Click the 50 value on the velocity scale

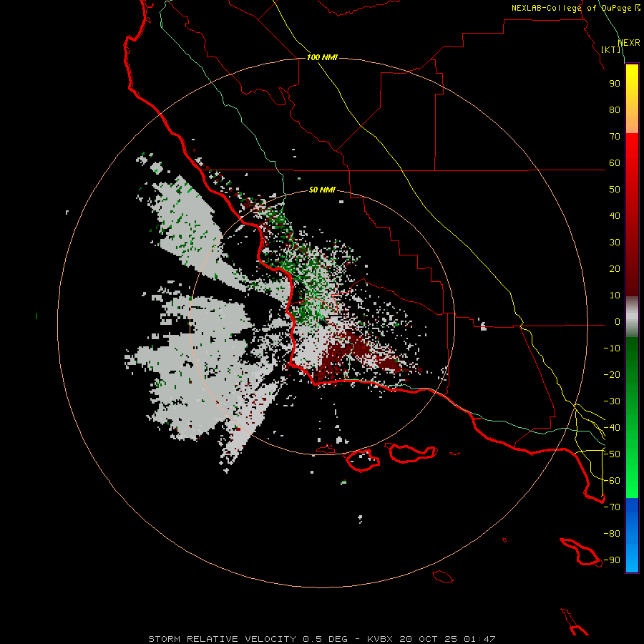point(615,190)
